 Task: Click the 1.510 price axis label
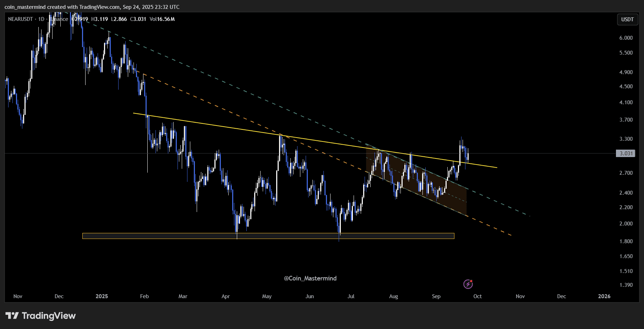pos(626,271)
